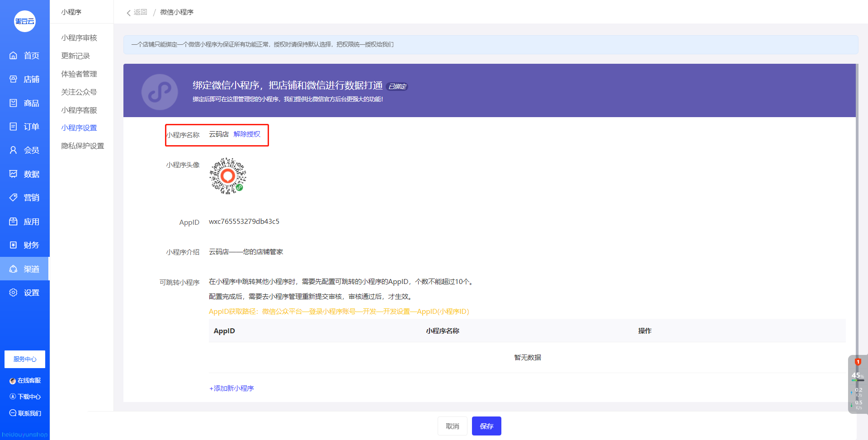Click the 小程序 submenu title
This screenshot has height=440, width=868.
(71, 12)
